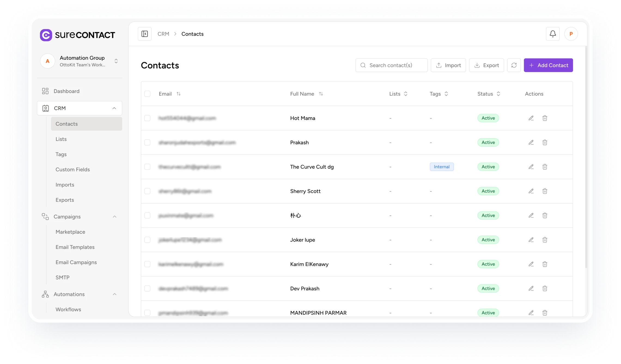Tick the checkbox for Dev Prakash
The height and width of the screenshot is (364, 621).
[147, 288]
